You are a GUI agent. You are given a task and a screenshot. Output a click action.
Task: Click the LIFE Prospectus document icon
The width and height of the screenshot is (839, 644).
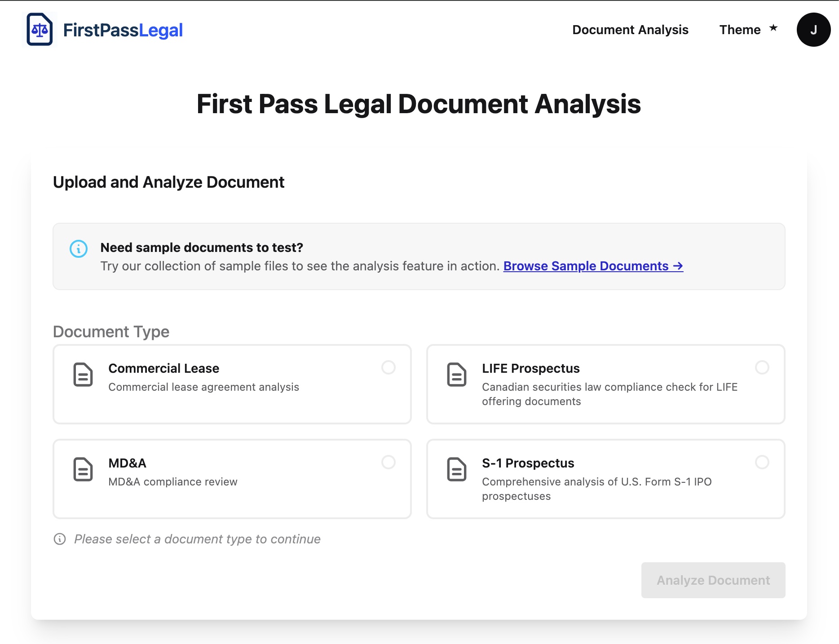click(x=456, y=375)
